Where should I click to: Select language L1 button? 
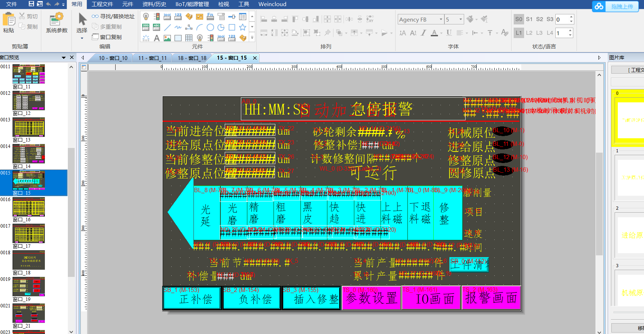519,33
